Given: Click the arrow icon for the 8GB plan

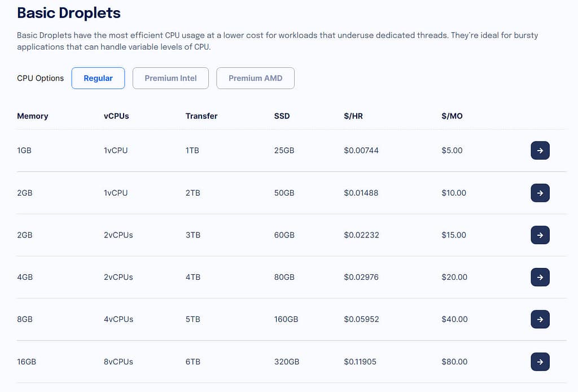Looking at the screenshot, I should (540, 319).
